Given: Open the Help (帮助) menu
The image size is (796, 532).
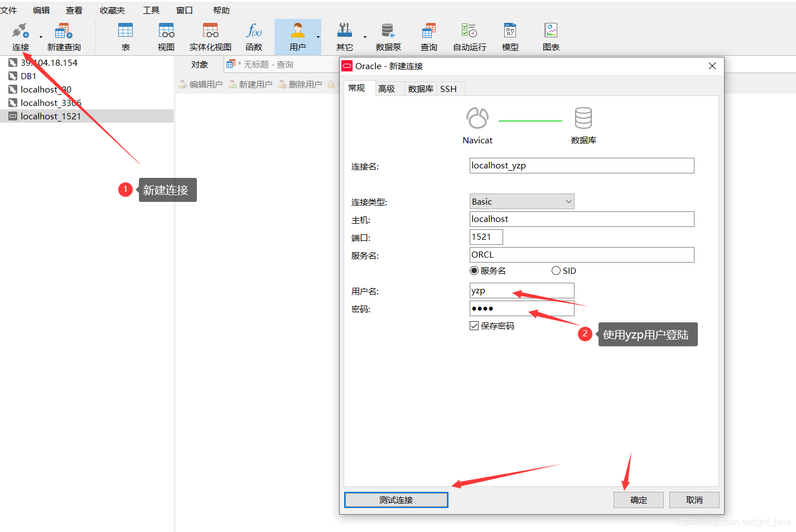Looking at the screenshot, I should coord(221,10).
